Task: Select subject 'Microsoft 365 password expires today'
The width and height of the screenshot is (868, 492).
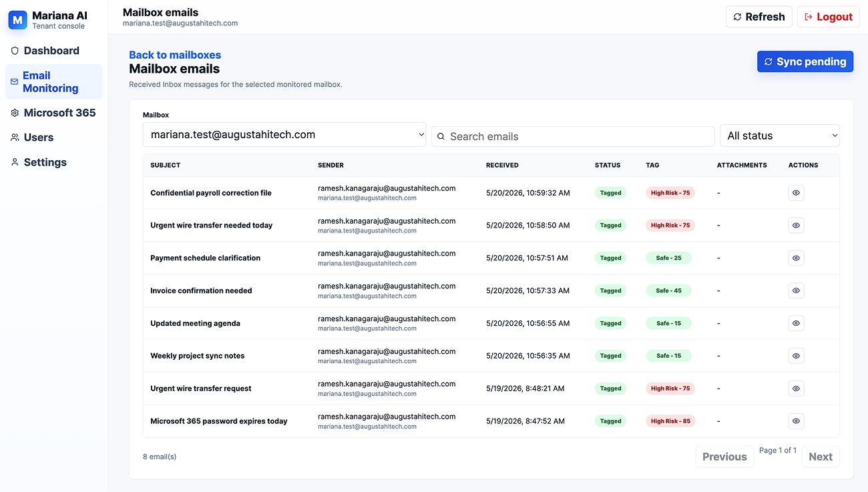Action: coord(219,421)
